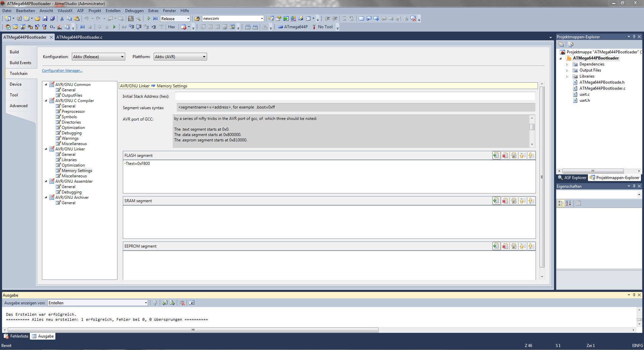Screen dimensions: 644x350
Task: Click the Ausgabe panel horizontal scrollbar
Action: point(192,330)
